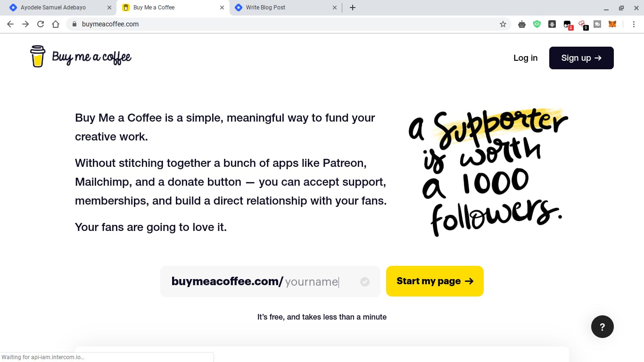The width and height of the screenshot is (644, 362).
Task: Open the help question mark chat bubble
Action: tap(602, 327)
